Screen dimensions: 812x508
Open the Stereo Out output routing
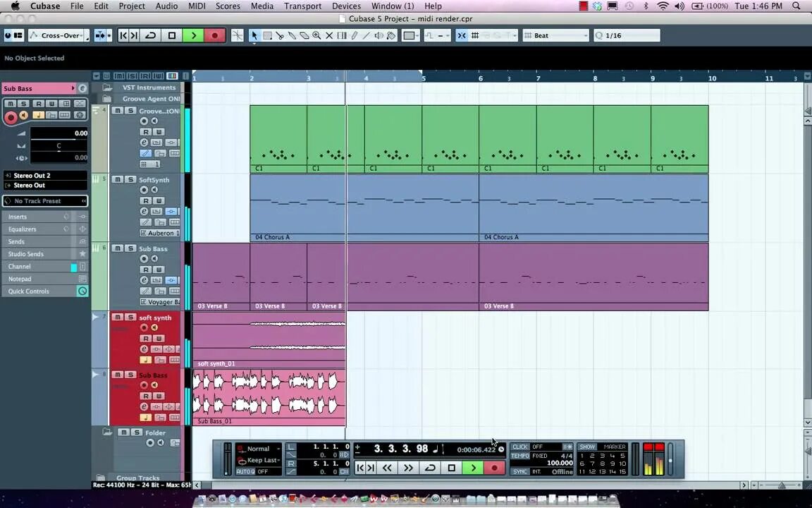(45, 185)
